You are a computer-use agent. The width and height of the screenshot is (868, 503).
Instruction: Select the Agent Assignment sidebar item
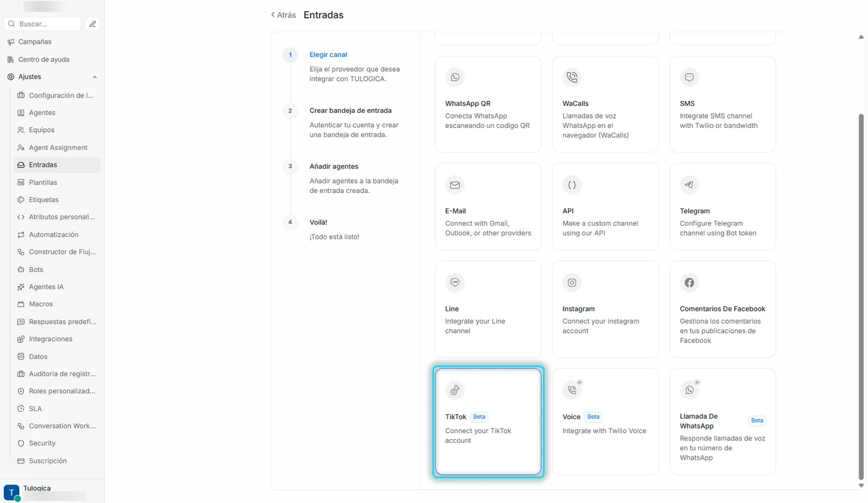tap(56, 148)
